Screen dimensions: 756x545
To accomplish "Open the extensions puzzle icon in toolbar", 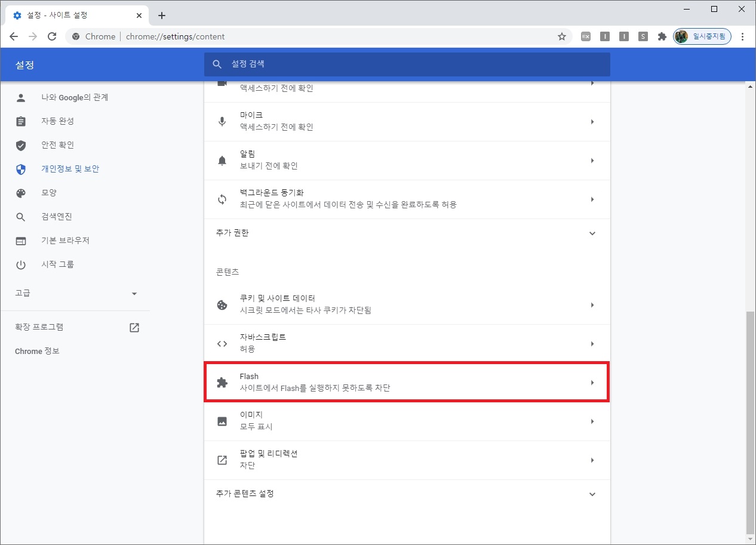I will pos(662,36).
